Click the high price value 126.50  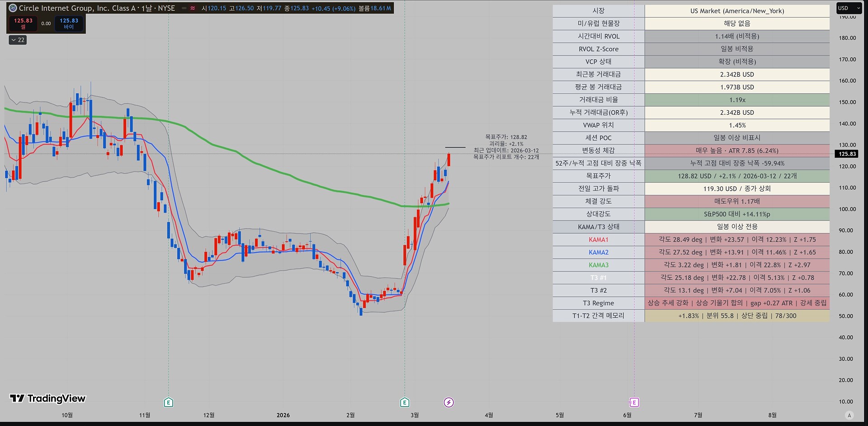[244, 8]
